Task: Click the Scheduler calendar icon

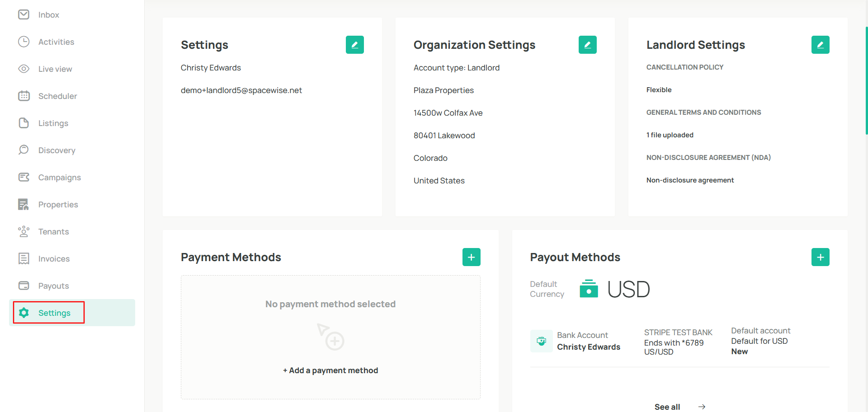Action: click(24, 96)
